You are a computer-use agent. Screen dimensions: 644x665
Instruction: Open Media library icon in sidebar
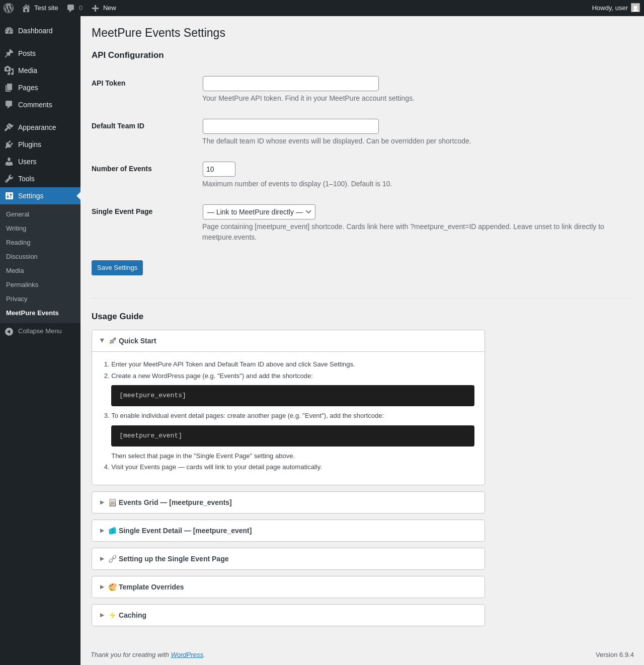[9, 70]
